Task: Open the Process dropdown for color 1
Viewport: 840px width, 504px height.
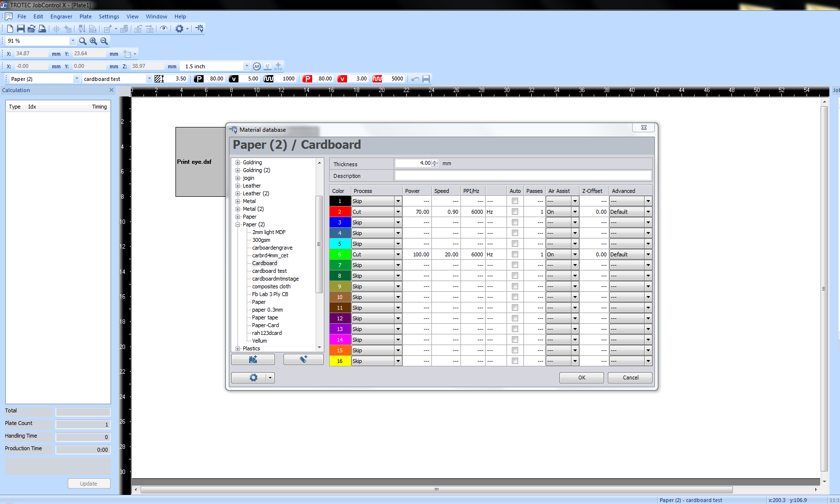Action: pyautogui.click(x=398, y=201)
